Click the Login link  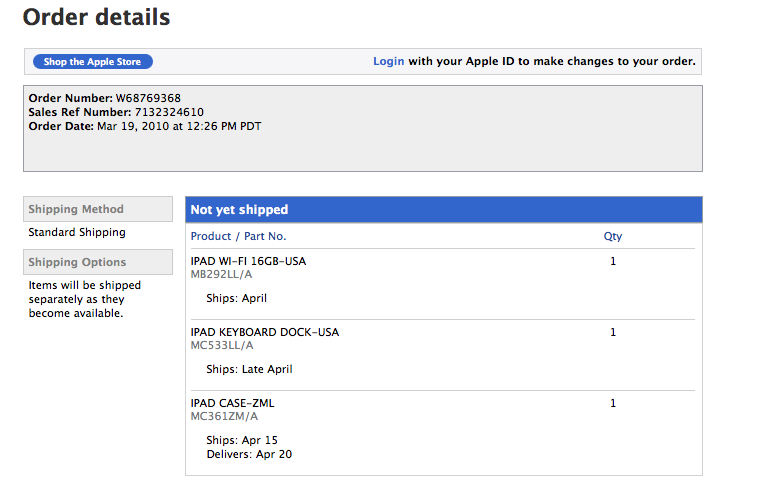pyautogui.click(x=388, y=61)
